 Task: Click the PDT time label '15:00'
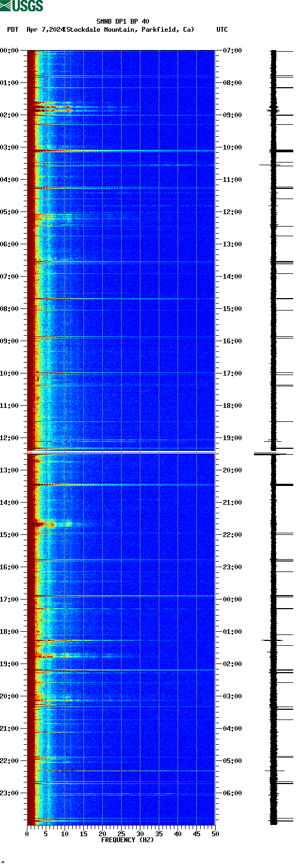pyautogui.click(x=10, y=535)
